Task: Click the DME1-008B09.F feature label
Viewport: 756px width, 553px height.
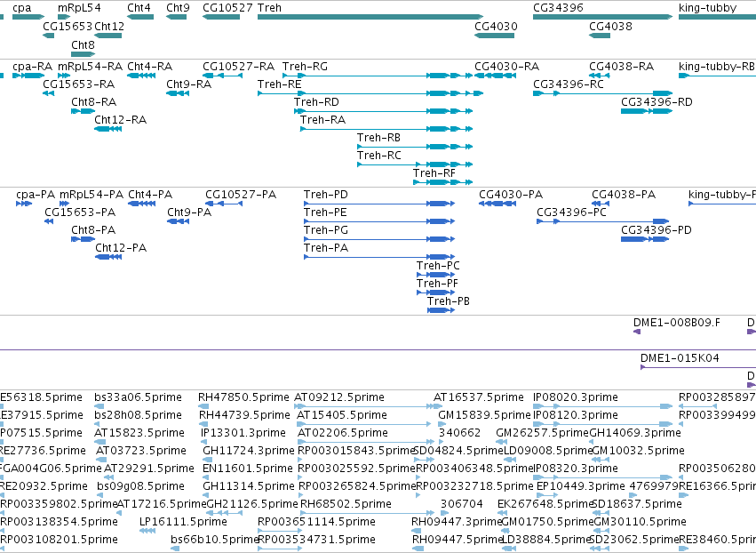Action: [x=677, y=323]
